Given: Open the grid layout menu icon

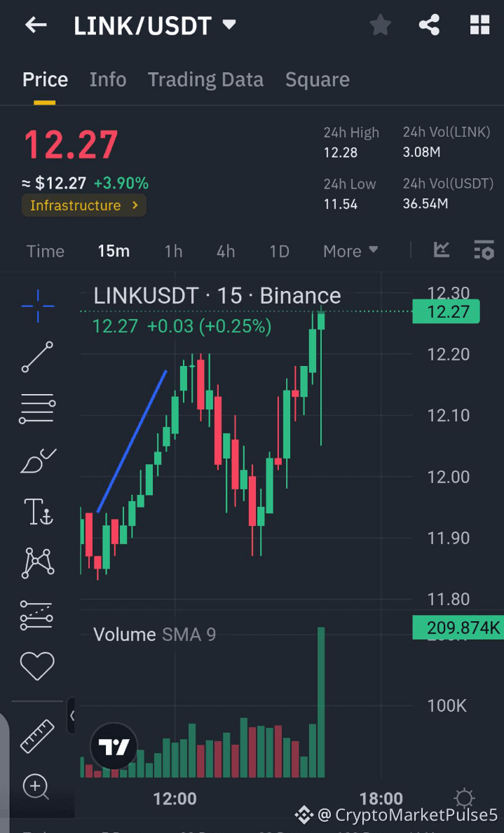Looking at the screenshot, I should tap(479, 25).
